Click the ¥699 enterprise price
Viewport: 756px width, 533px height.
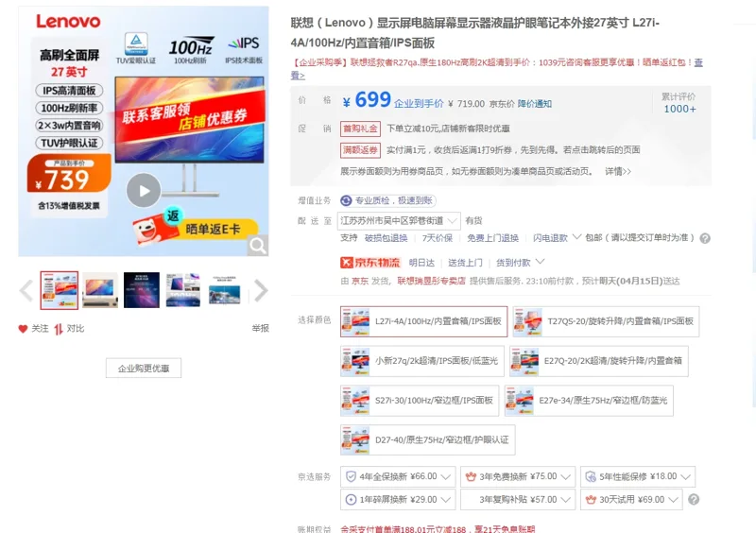point(367,100)
